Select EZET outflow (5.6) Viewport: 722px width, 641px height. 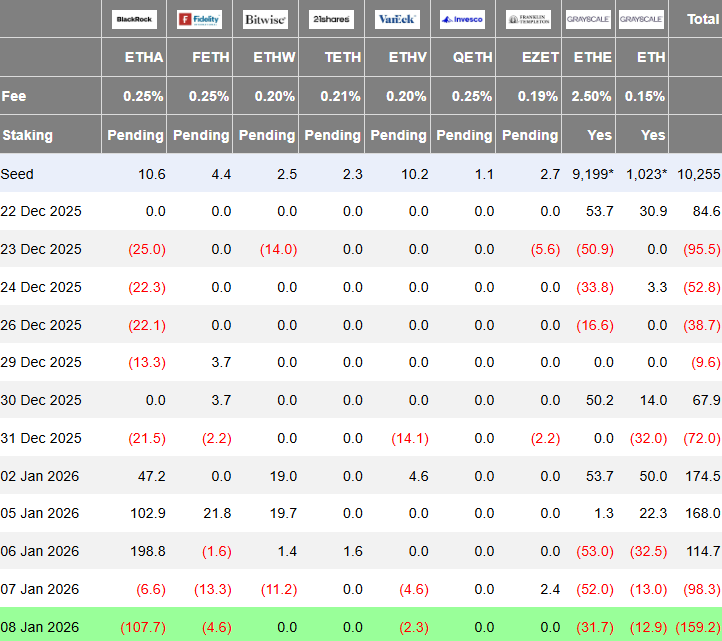546,249
